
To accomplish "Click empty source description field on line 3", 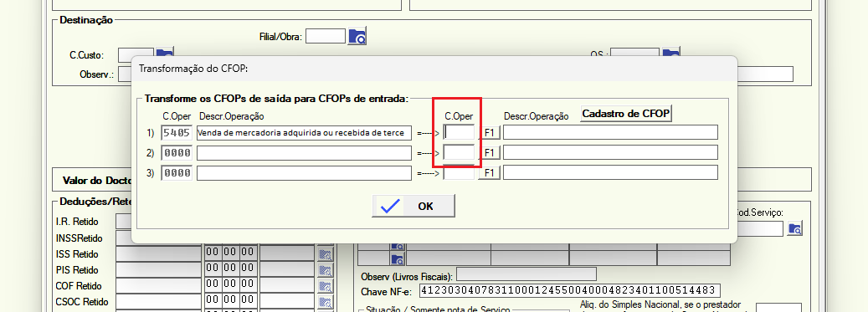I will click(x=304, y=172).
